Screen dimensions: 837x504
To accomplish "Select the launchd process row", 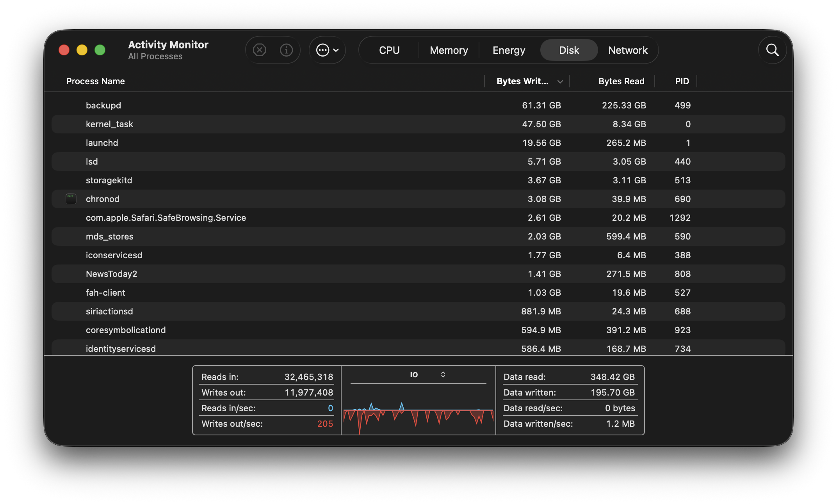I will 418,143.
